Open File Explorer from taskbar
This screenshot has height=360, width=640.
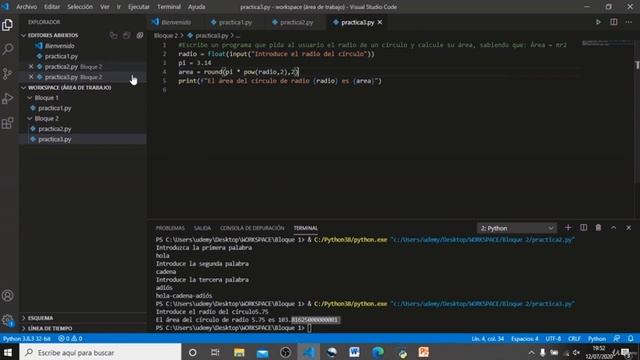coord(239,352)
